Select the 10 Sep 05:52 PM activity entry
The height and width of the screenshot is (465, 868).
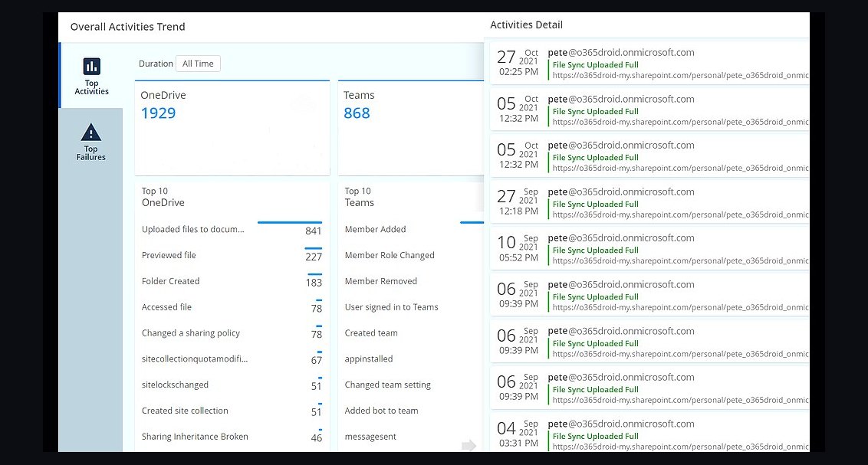pyautogui.click(x=650, y=250)
